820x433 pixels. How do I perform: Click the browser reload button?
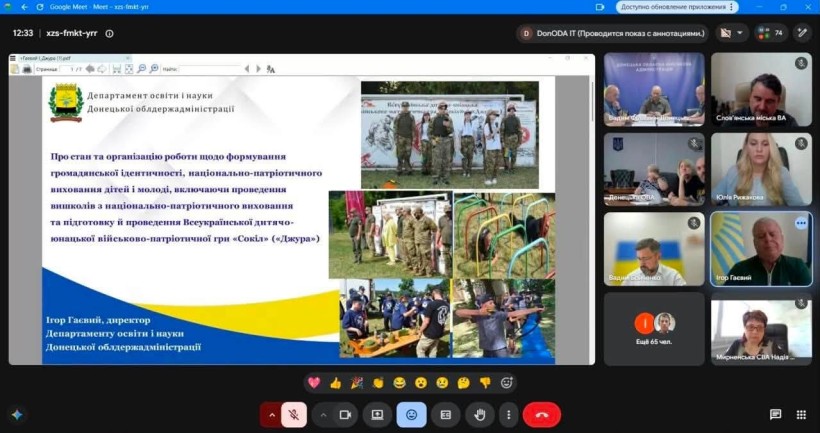click(x=40, y=7)
